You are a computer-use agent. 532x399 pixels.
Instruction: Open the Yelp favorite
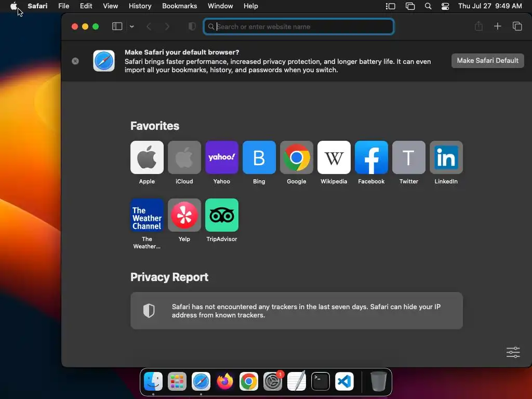click(x=184, y=215)
